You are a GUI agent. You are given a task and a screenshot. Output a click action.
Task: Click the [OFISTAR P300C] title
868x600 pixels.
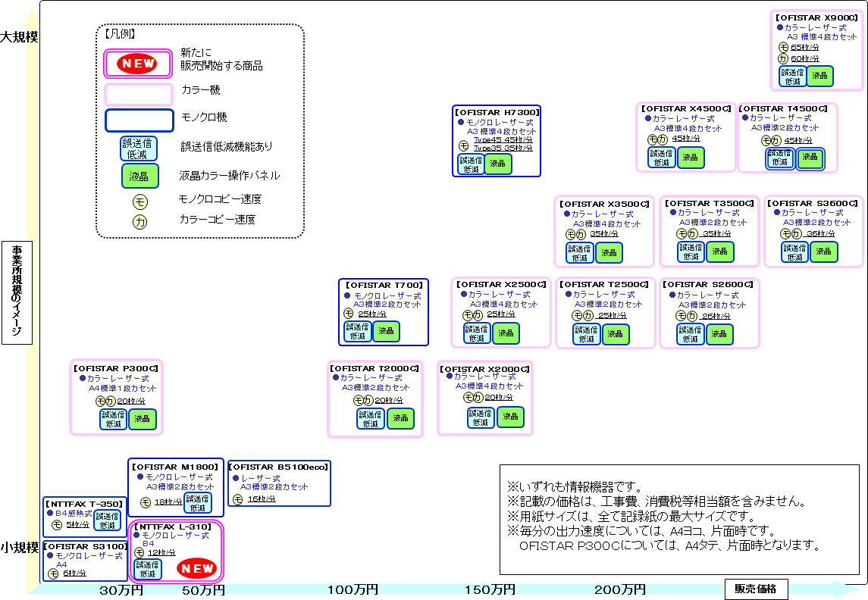click(x=116, y=368)
